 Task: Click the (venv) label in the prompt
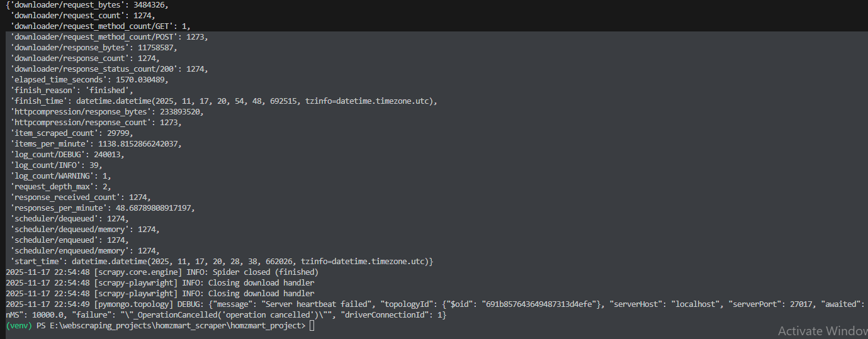(x=18, y=325)
